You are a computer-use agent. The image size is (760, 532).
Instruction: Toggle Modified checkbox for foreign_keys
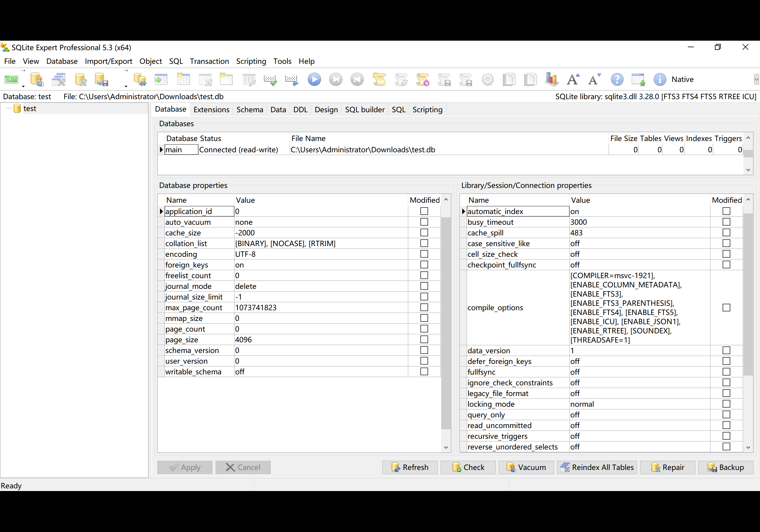(x=424, y=265)
